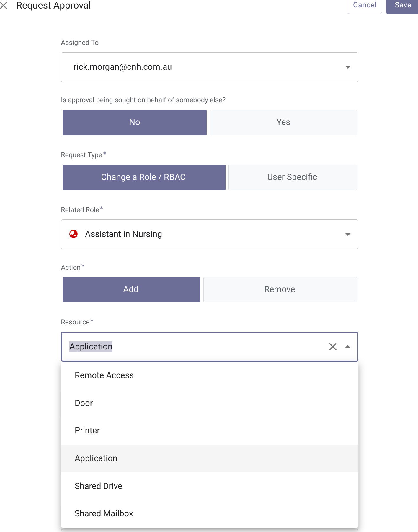Viewport: 418px width, 532px height.
Task: Clear the Resource field selection
Action: point(333,346)
